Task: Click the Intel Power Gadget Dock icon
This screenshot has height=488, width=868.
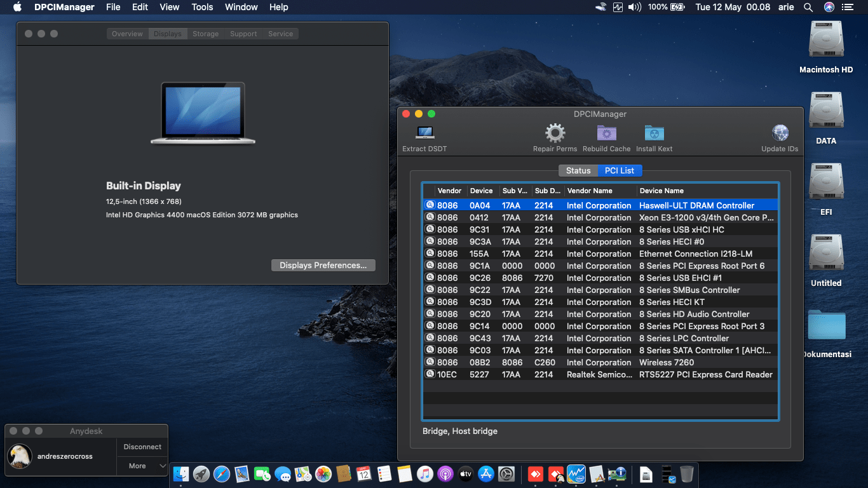Action: pos(576,473)
